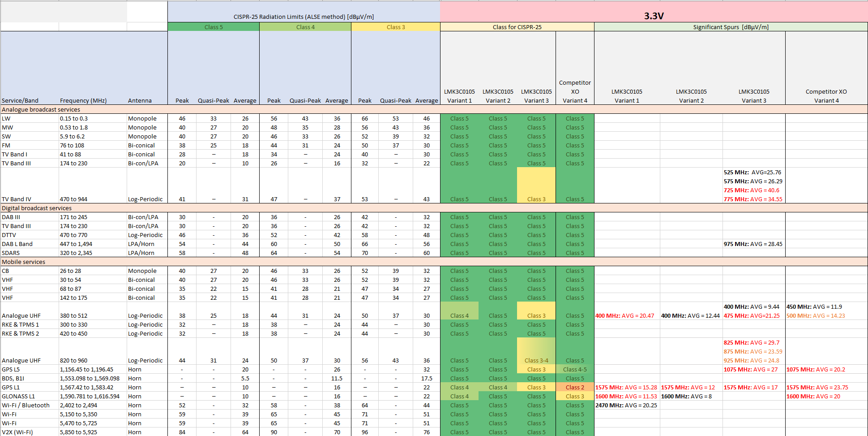Image resolution: width=868 pixels, height=436 pixels.
Task: Select the 3.3V header cell
Action: [654, 16]
